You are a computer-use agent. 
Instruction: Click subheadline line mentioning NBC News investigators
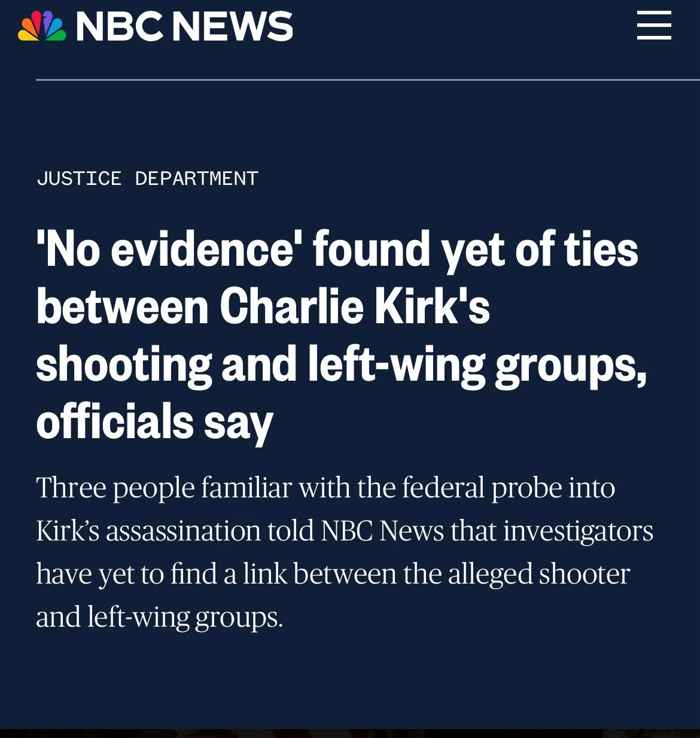tap(344, 530)
